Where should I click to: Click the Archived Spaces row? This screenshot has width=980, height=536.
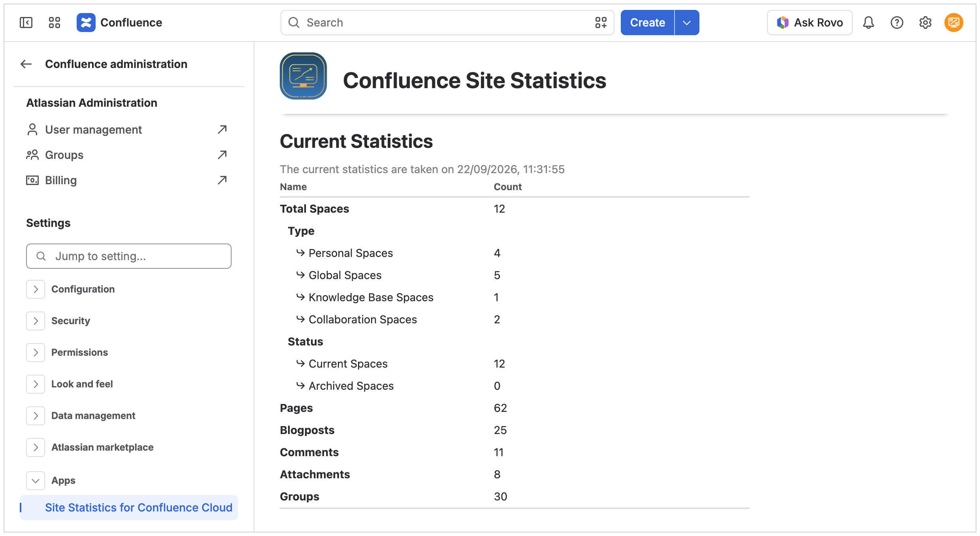[x=514, y=386]
